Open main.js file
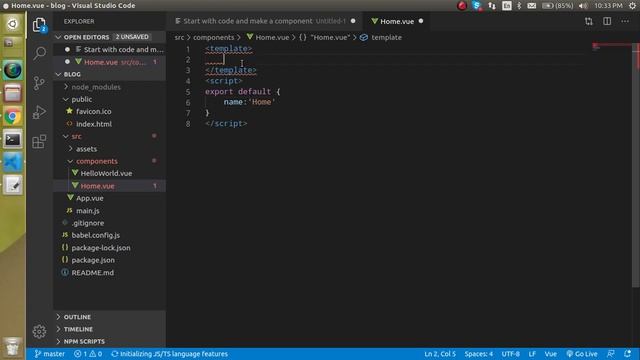Viewport: 640px width, 360px height. click(109, 211)
